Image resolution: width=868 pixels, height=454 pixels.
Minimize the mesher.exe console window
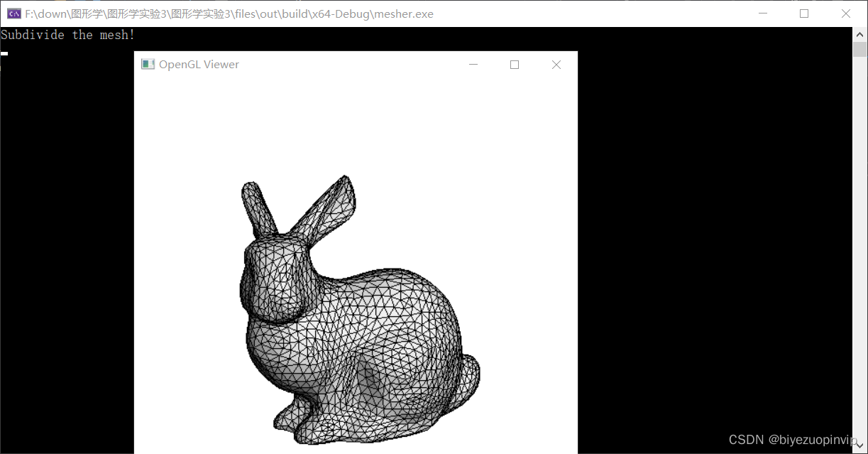763,13
